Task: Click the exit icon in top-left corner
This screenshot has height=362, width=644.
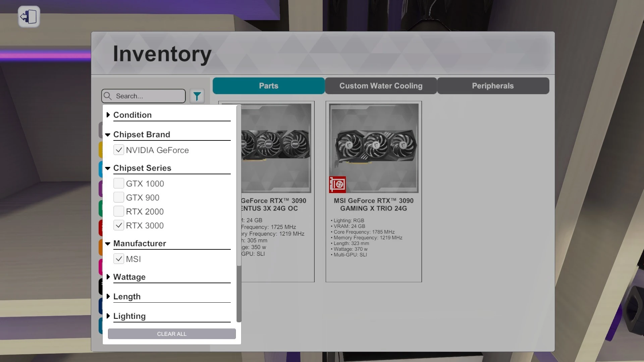Action: (x=29, y=16)
